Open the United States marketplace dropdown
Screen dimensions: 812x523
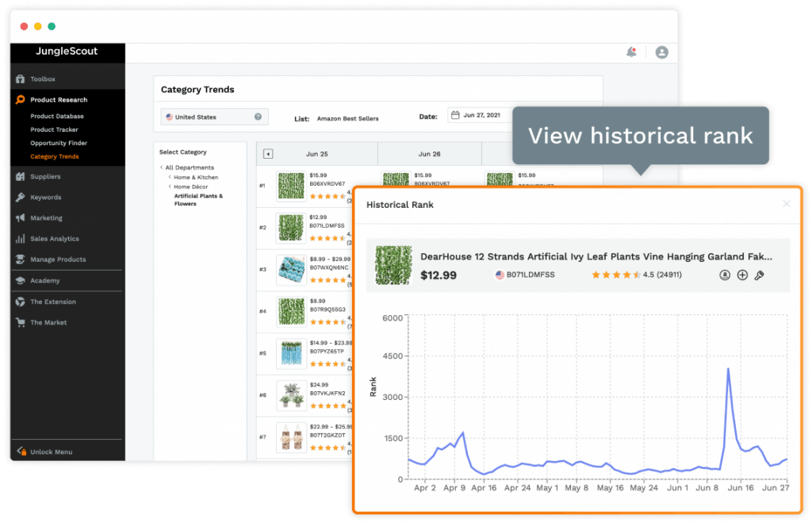[214, 117]
